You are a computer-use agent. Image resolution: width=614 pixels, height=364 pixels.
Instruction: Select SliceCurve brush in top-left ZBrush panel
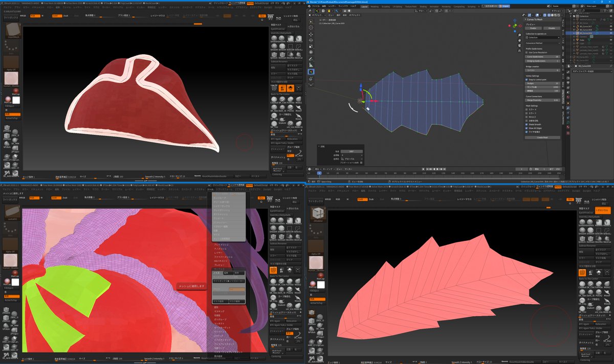[x=299, y=55]
